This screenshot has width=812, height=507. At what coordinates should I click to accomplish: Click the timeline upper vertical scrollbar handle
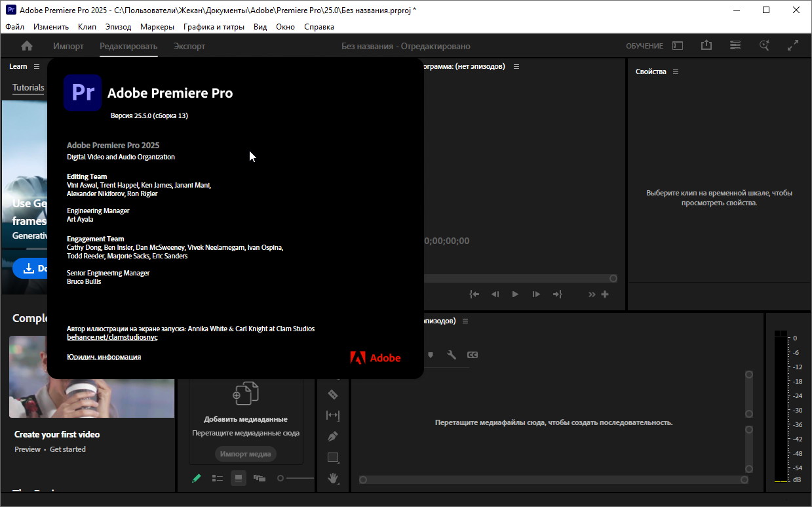(x=749, y=375)
